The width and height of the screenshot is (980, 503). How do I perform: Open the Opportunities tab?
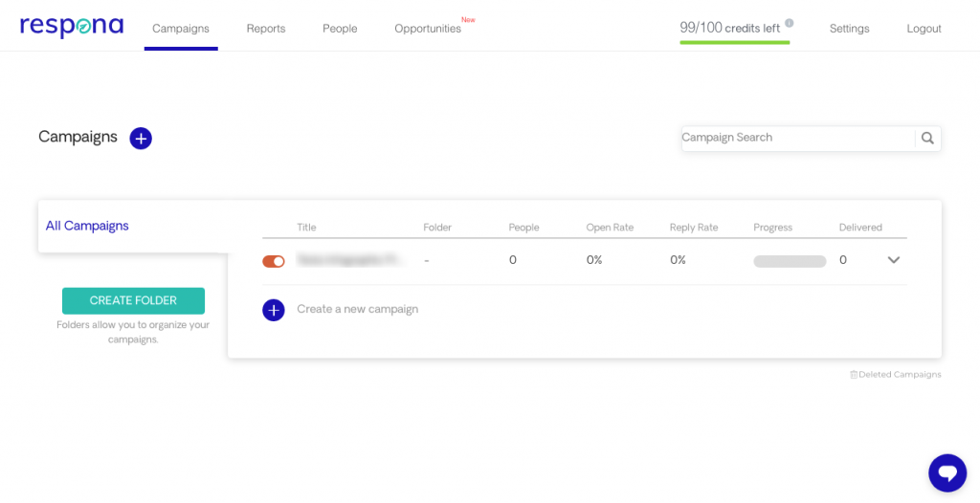coord(428,29)
